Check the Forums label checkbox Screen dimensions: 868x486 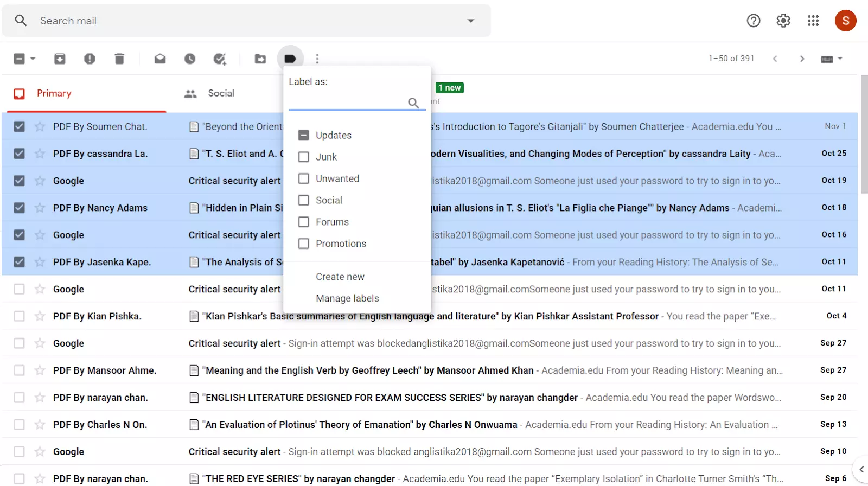pos(304,222)
